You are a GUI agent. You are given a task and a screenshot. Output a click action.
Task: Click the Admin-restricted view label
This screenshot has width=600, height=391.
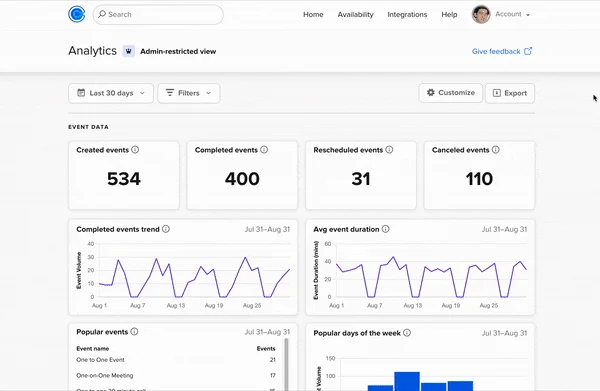tap(178, 51)
